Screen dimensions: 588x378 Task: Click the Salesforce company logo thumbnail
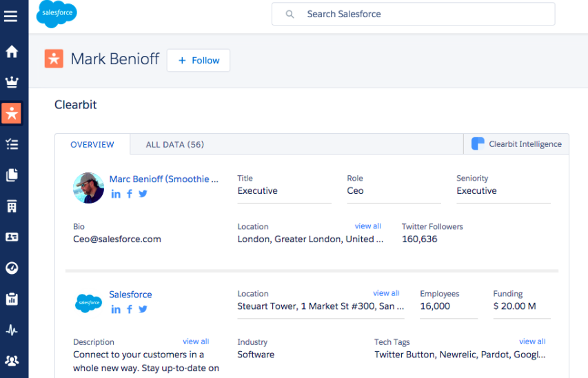(88, 303)
